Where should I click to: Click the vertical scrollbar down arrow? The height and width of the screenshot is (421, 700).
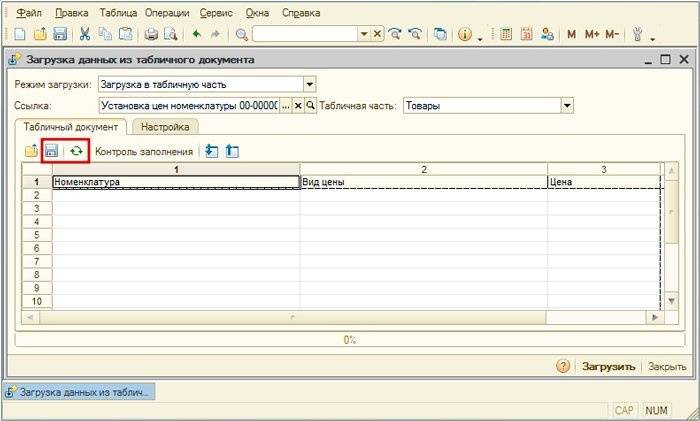pos(671,301)
